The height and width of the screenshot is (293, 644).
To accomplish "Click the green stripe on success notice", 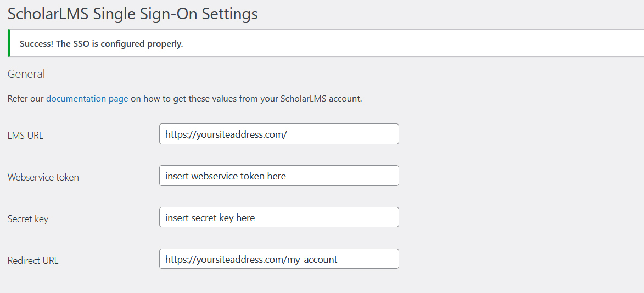I will point(9,43).
